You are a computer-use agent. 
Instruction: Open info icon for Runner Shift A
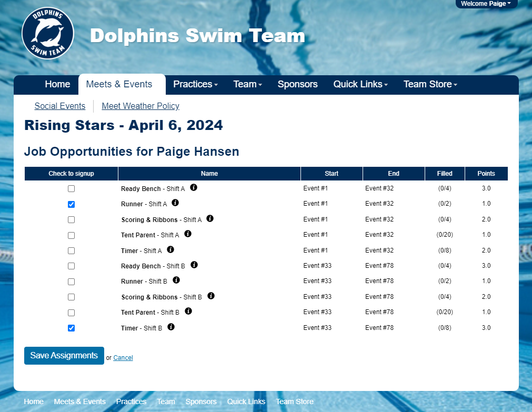[175, 203]
